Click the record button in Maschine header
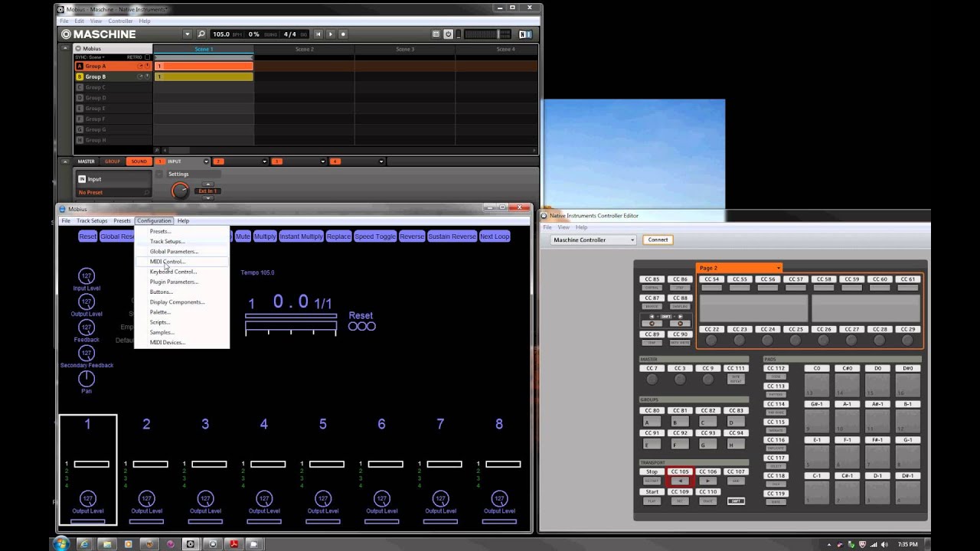 (343, 34)
